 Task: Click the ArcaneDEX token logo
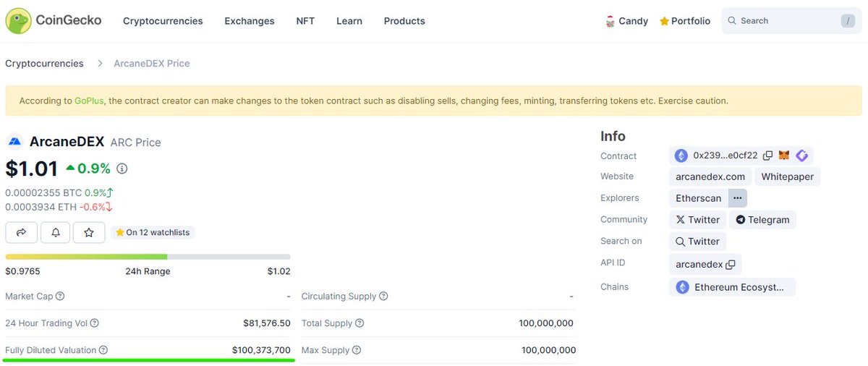point(15,142)
